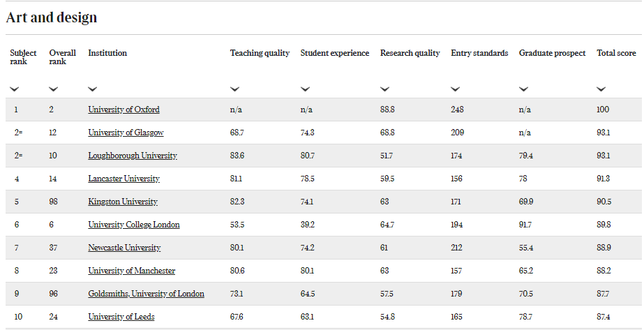Viewport: 644px width, 330px height.
Task: Select the Kingston University link
Action: click(x=123, y=202)
